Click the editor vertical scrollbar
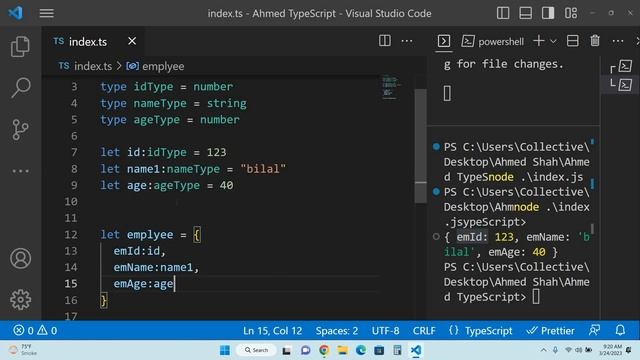Screen dimensions: 640x360 (x=420, y=146)
